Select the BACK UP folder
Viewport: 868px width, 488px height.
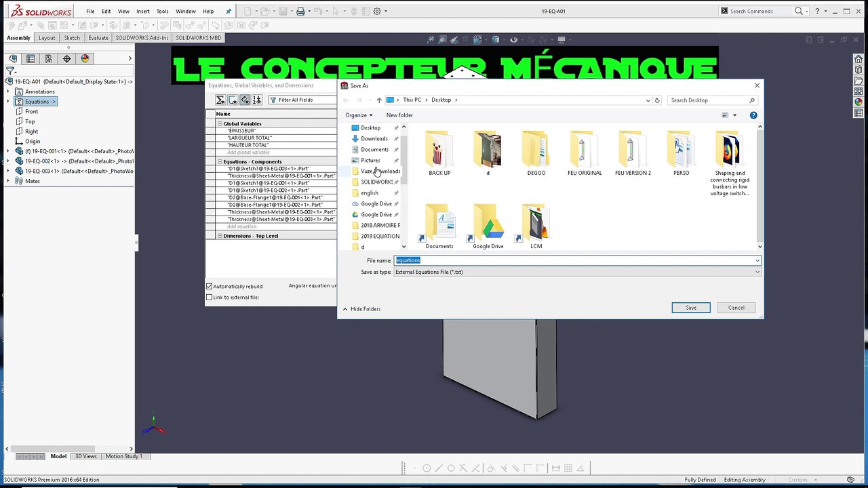point(439,153)
